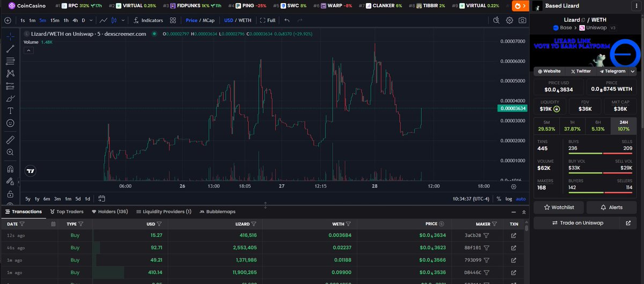Set chart range to 5d

[78, 199]
